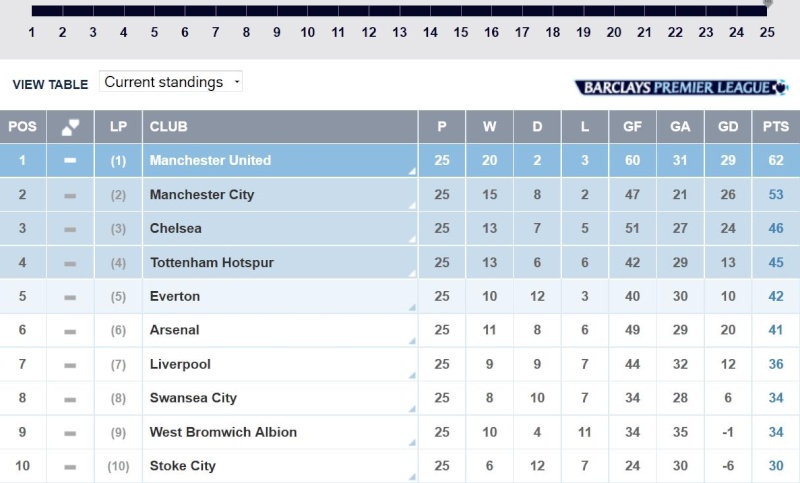Open the Current standings dropdown
The image size is (800, 483).
pos(172,82)
